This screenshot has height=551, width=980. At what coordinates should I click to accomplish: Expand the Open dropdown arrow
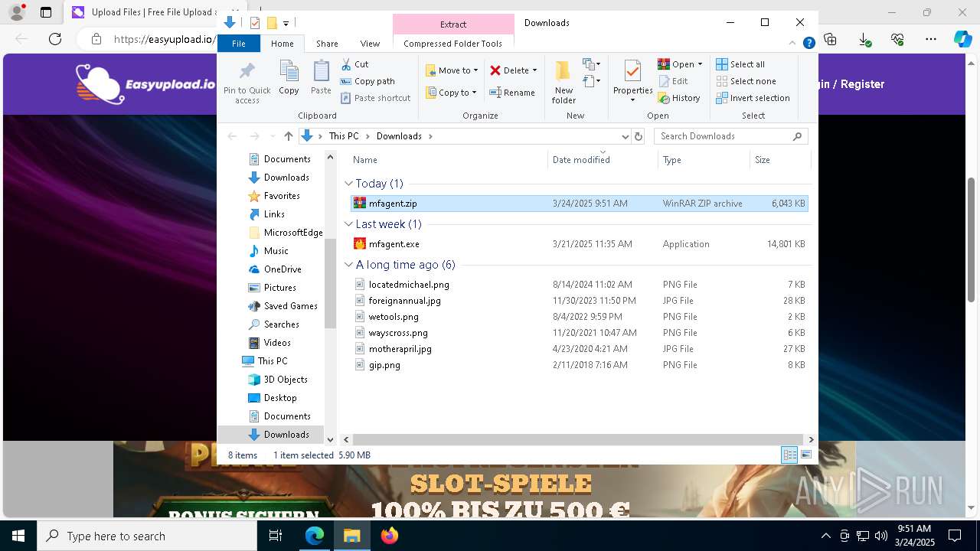700,64
